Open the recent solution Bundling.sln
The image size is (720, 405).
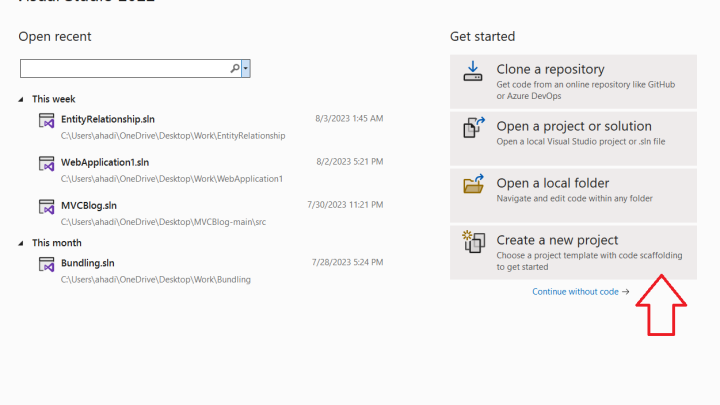(88, 263)
